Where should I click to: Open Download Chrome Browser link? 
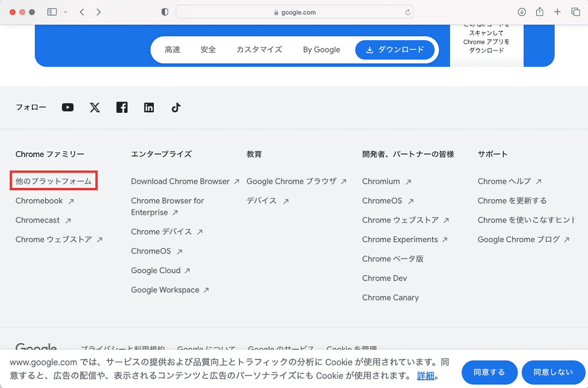185,181
